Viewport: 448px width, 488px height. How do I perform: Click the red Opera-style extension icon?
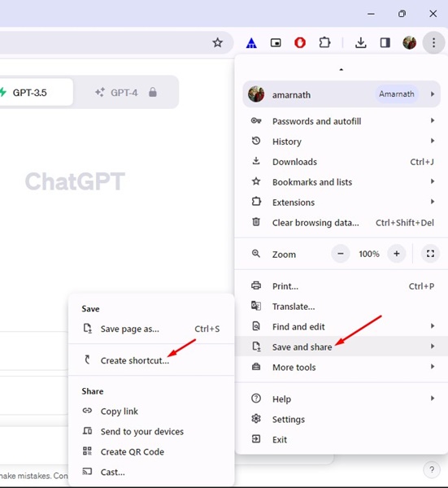(x=300, y=42)
